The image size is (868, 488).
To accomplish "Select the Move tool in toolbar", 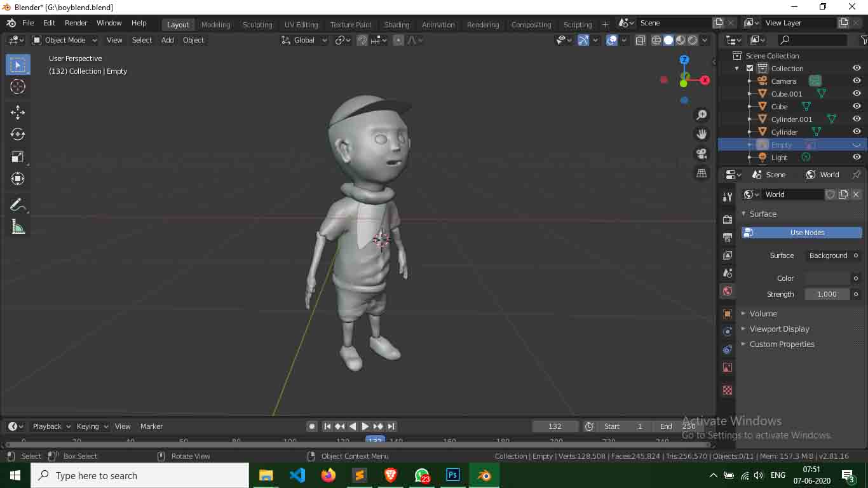I will 18,112.
